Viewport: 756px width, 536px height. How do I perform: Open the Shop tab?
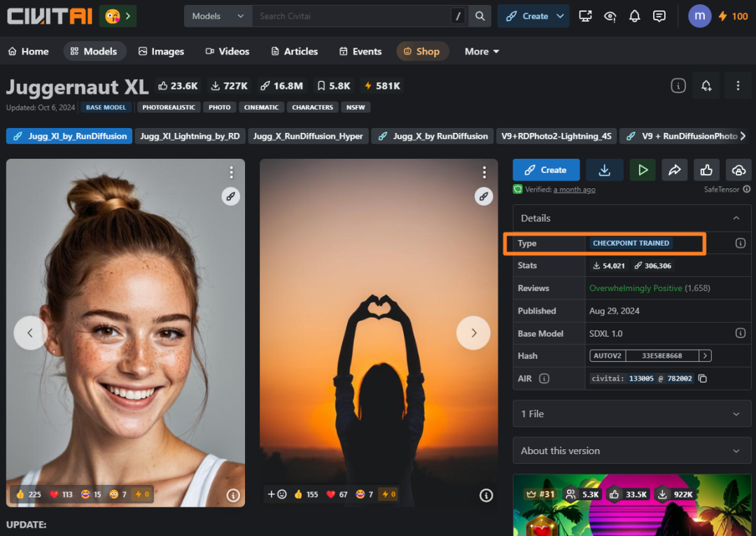point(422,51)
